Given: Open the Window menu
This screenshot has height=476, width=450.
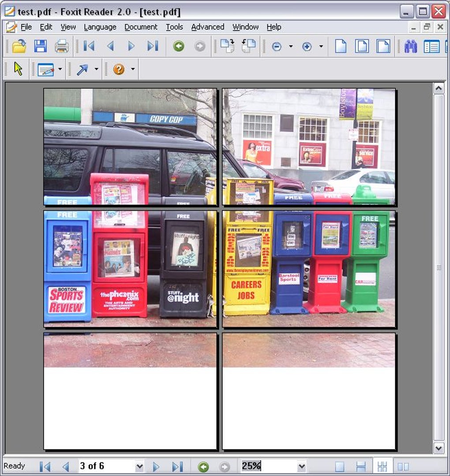Looking at the screenshot, I should [245, 27].
